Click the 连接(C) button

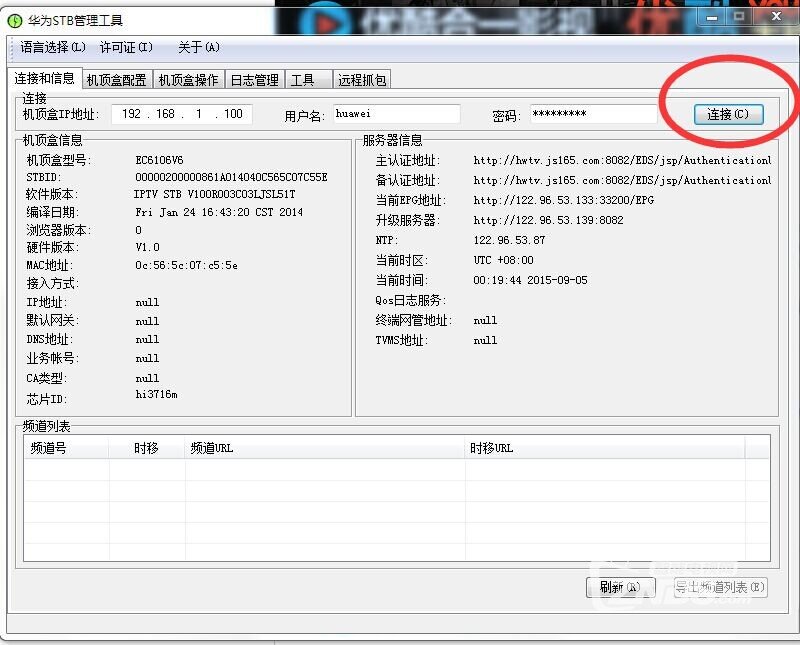[728, 114]
